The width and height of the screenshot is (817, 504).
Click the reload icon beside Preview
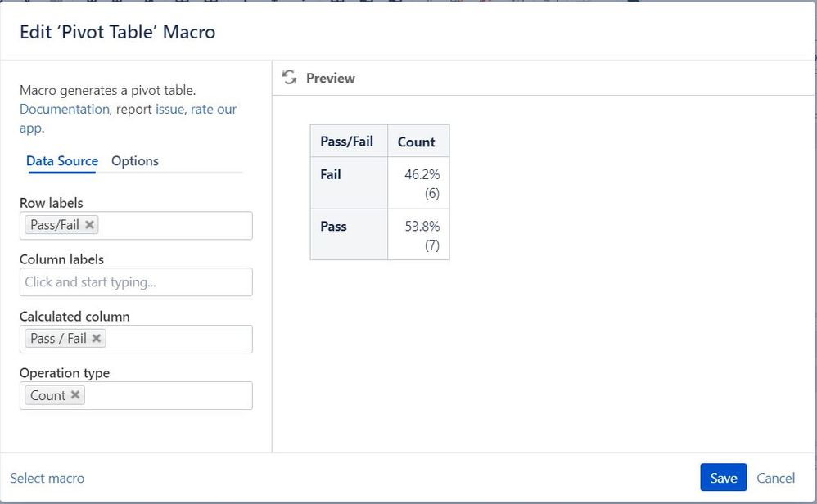click(288, 77)
